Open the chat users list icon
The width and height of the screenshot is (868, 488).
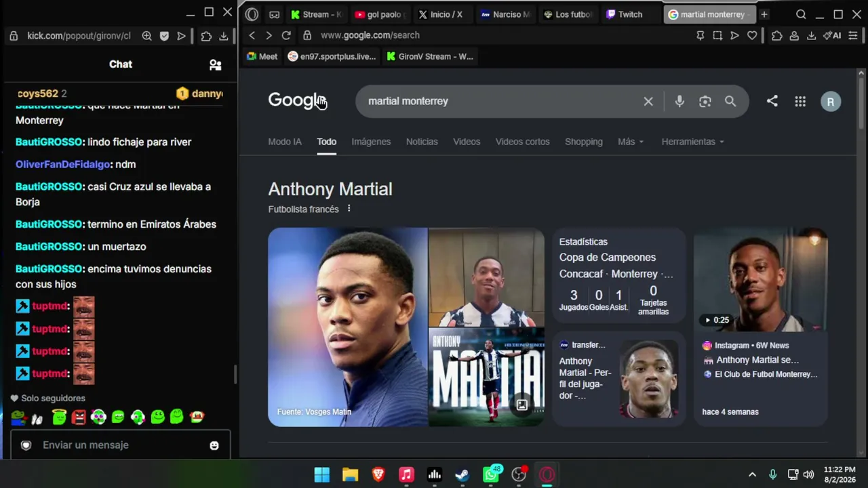[215, 64]
